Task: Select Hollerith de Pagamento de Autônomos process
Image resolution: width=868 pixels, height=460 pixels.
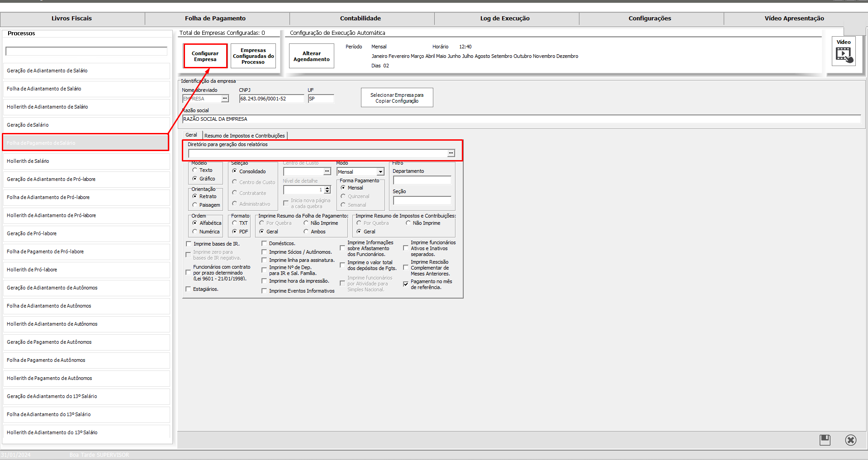Action: coord(86,378)
